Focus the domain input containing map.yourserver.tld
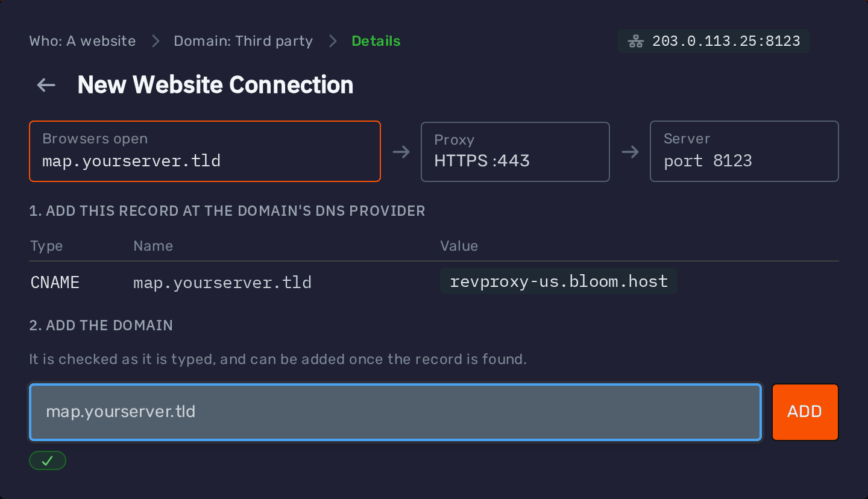 (395, 412)
